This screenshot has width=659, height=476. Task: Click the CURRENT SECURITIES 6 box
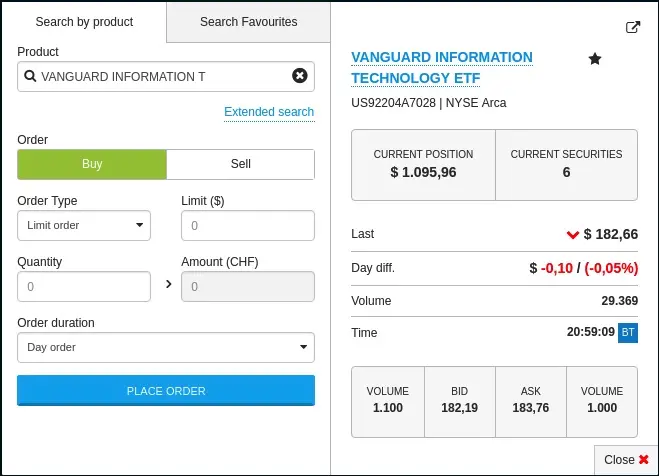coord(567,165)
